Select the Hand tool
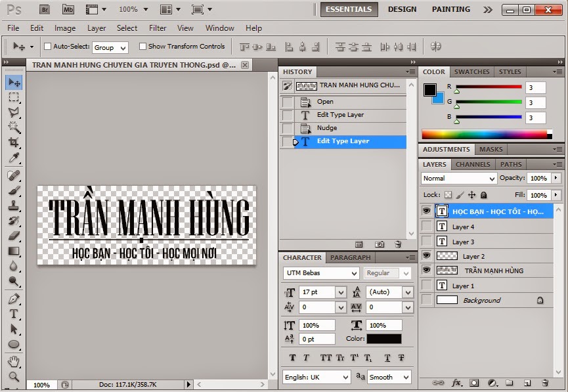The image size is (568, 392). click(x=14, y=362)
